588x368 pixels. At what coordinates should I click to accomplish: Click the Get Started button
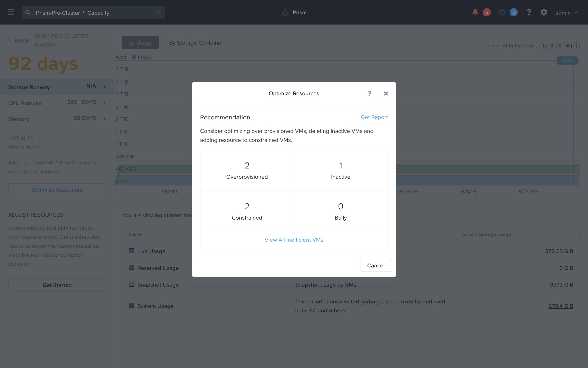pos(57,285)
